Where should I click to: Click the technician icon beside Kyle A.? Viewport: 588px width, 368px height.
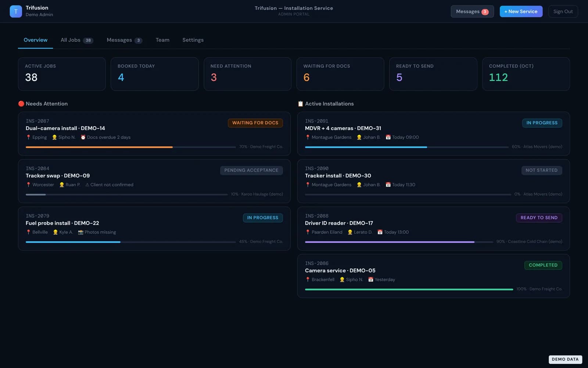[x=55, y=232]
